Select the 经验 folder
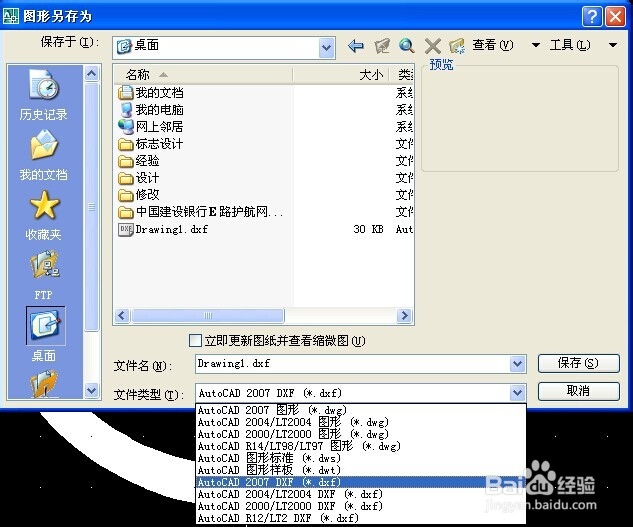 (147, 161)
